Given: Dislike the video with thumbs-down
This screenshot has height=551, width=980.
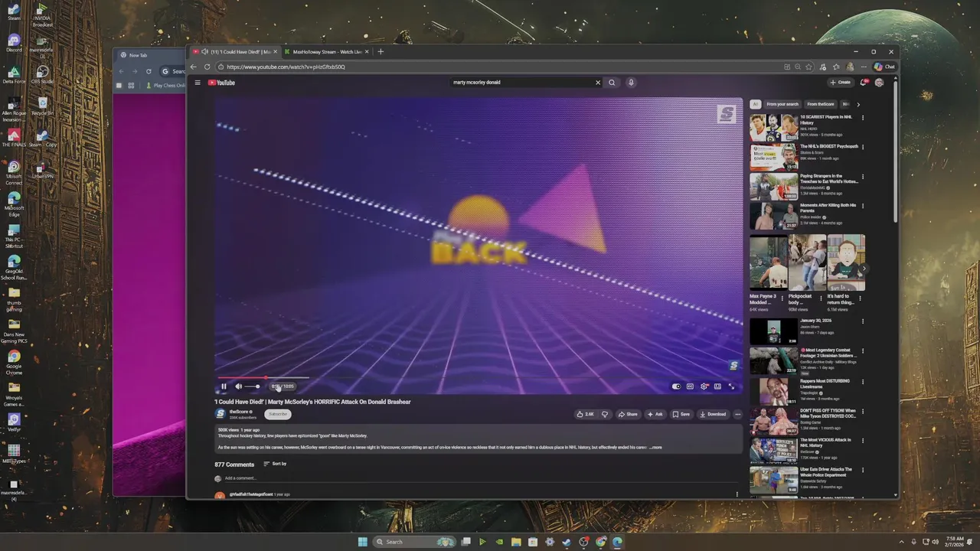Looking at the screenshot, I should [605, 414].
